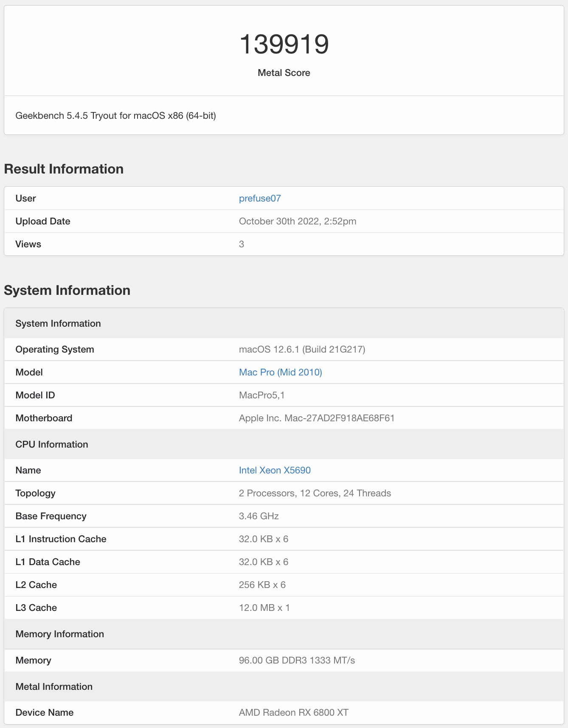The width and height of the screenshot is (568, 728).
Task: Open the Mac Pro (Mid 2010) model link
Action: pyautogui.click(x=281, y=372)
